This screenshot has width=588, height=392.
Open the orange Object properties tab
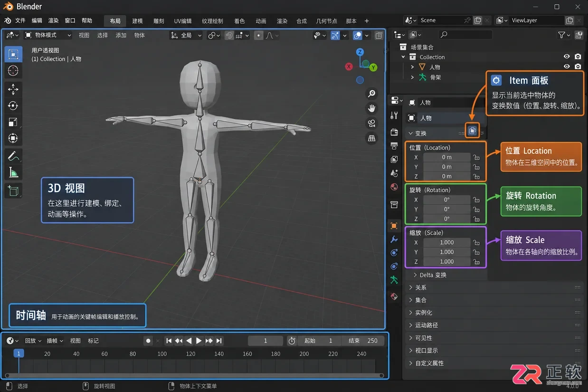tap(394, 226)
